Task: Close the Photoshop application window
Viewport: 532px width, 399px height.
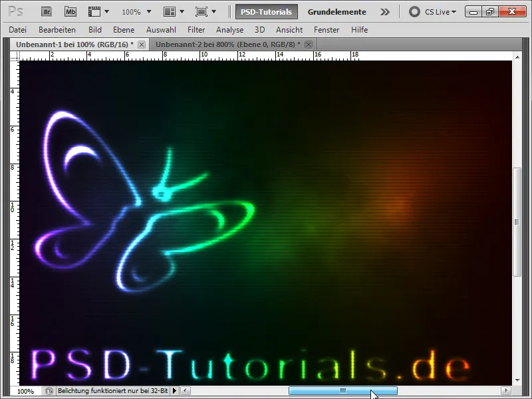Action: (513, 12)
